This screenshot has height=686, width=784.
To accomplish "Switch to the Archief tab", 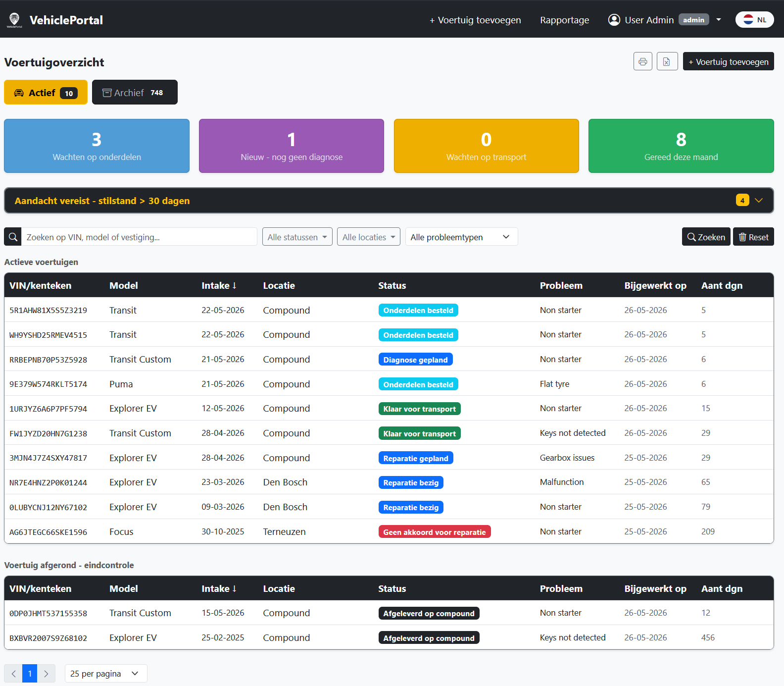I will tap(135, 92).
